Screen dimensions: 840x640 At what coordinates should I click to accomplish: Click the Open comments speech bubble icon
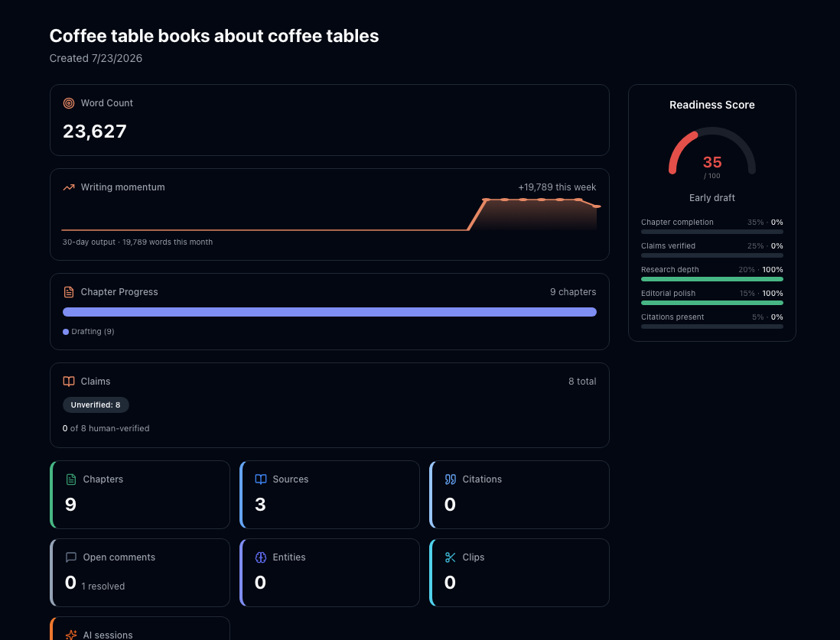click(x=70, y=557)
